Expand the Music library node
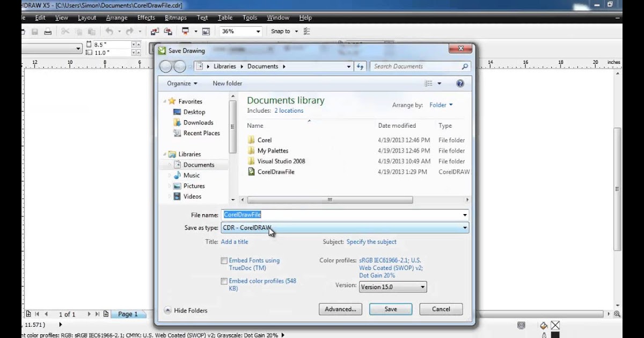Image resolution: width=644 pixels, height=338 pixels. pyautogui.click(x=170, y=175)
